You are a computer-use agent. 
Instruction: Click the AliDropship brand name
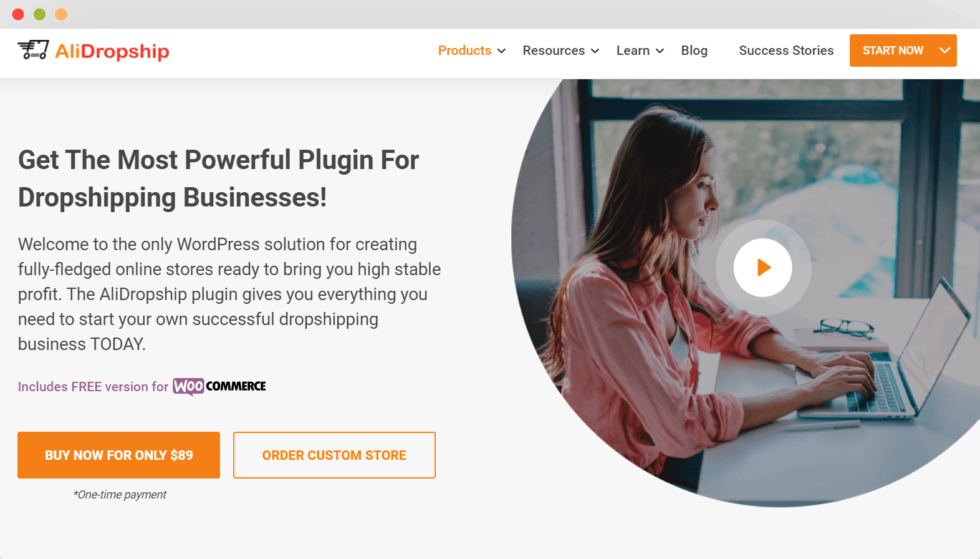[112, 51]
